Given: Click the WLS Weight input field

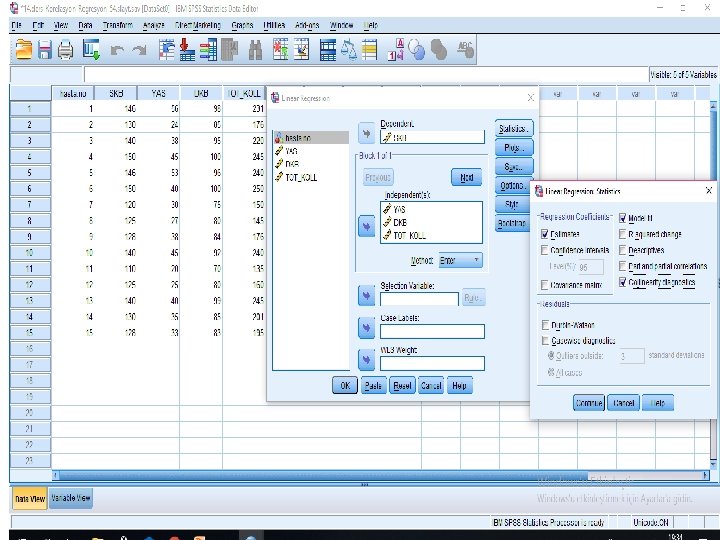Looking at the screenshot, I should click(x=432, y=363).
